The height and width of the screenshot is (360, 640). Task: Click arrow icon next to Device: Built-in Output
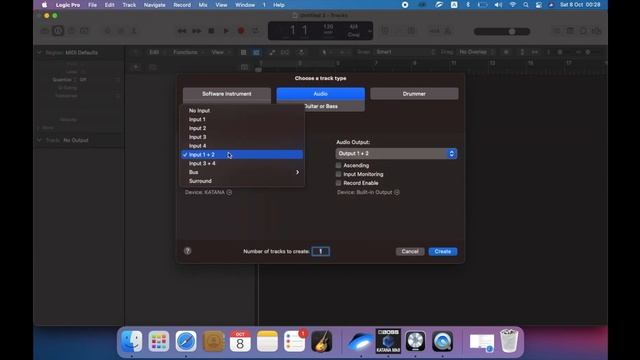coord(397,192)
